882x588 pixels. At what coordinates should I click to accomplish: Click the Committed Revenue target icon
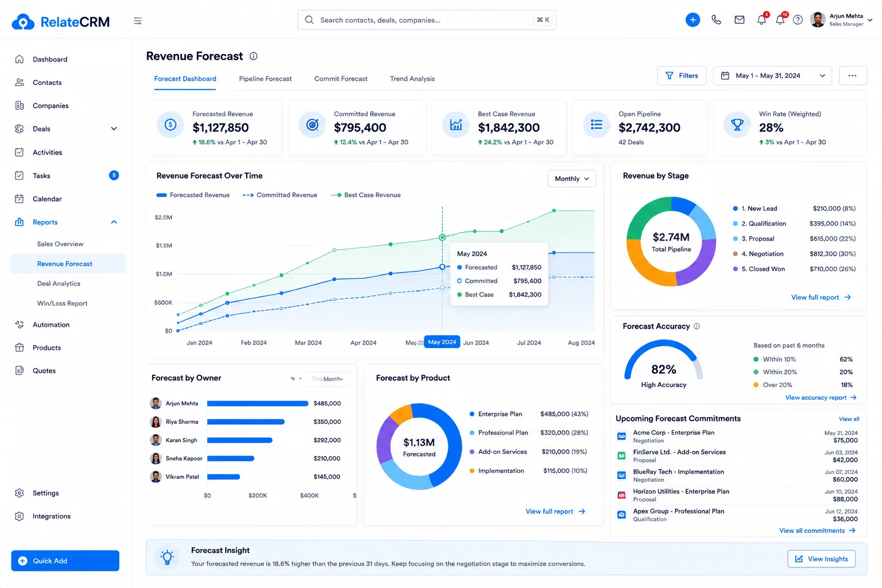pyautogui.click(x=312, y=125)
